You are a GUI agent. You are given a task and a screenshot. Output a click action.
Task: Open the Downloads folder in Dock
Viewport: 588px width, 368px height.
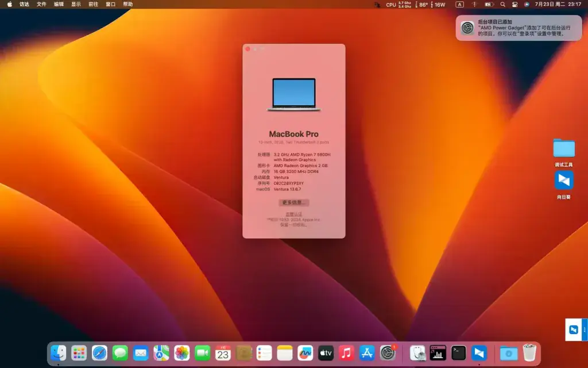pyautogui.click(x=509, y=353)
